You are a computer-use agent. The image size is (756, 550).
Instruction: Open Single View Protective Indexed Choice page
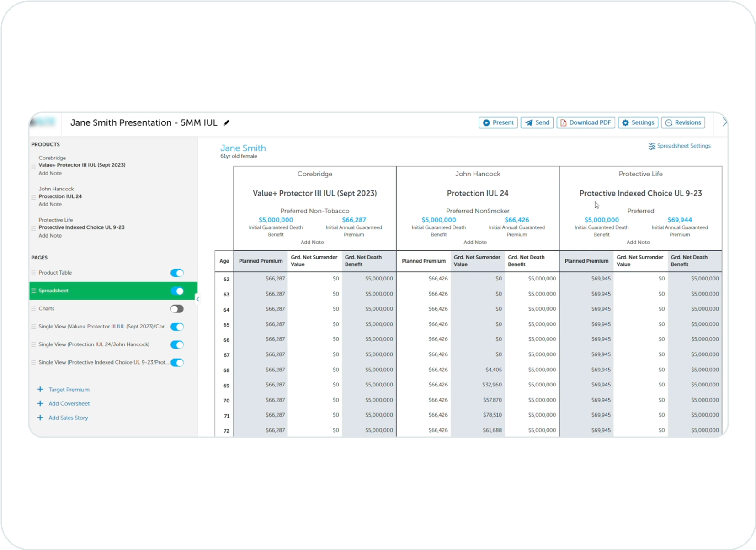tap(103, 363)
